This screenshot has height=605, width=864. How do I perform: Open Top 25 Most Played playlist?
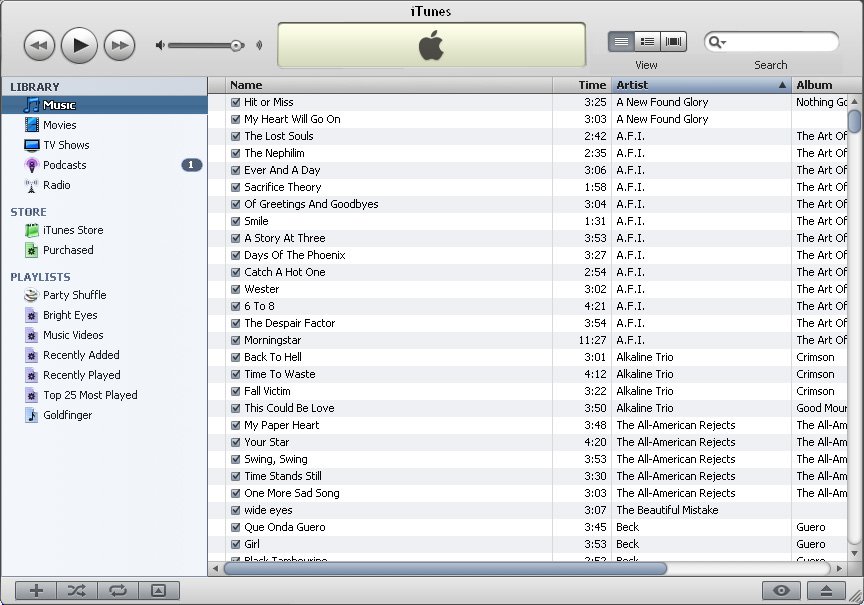tap(90, 395)
